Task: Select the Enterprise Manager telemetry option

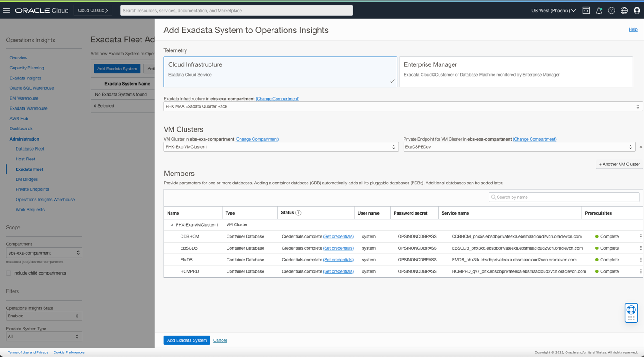Action: coord(516,72)
